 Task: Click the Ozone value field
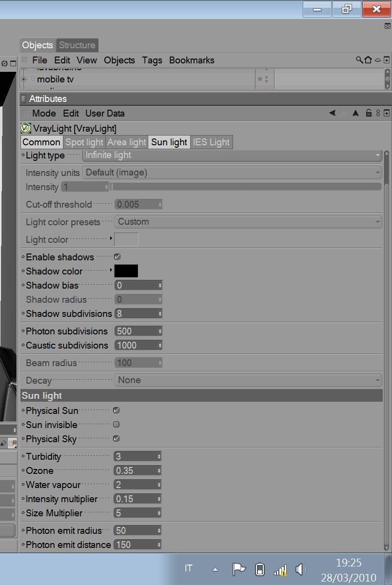[137, 470]
